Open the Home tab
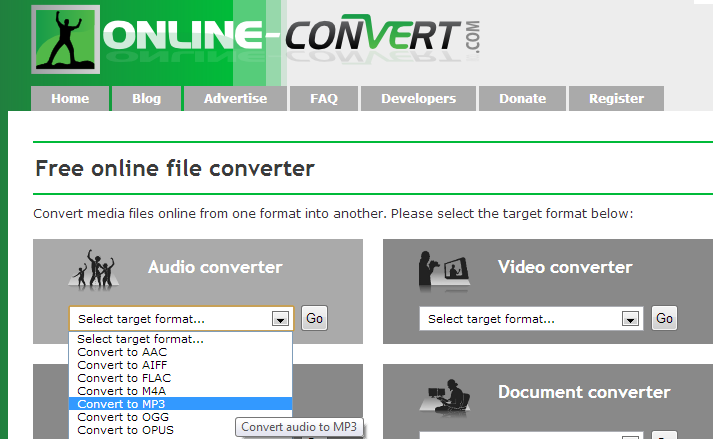The height and width of the screenshot is (439, 713). (x=70, y=98)
